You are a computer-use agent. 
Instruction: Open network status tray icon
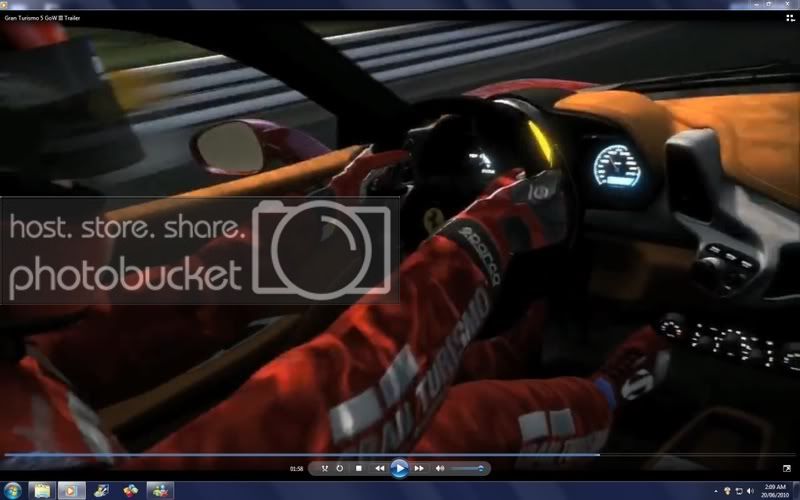coord(739,491)
